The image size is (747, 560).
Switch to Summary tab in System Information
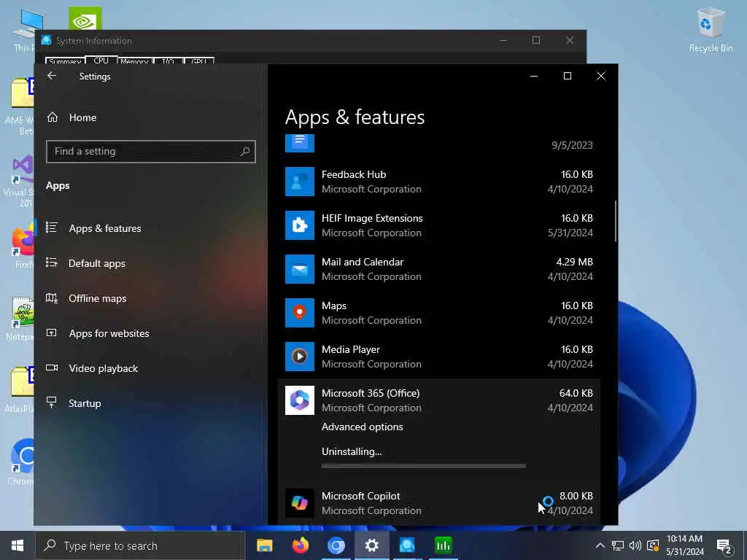[x=65, y=61]
